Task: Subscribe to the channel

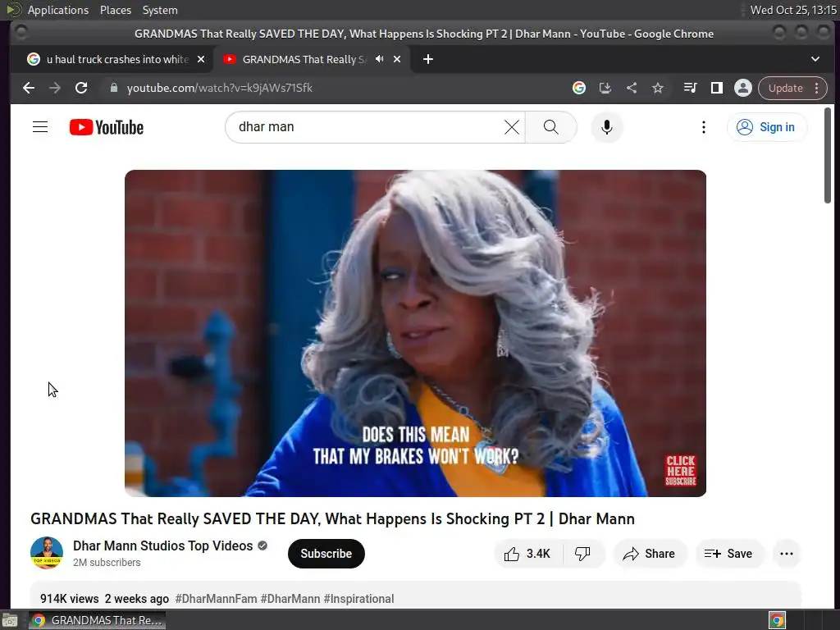Action: [x=326, y=554]
